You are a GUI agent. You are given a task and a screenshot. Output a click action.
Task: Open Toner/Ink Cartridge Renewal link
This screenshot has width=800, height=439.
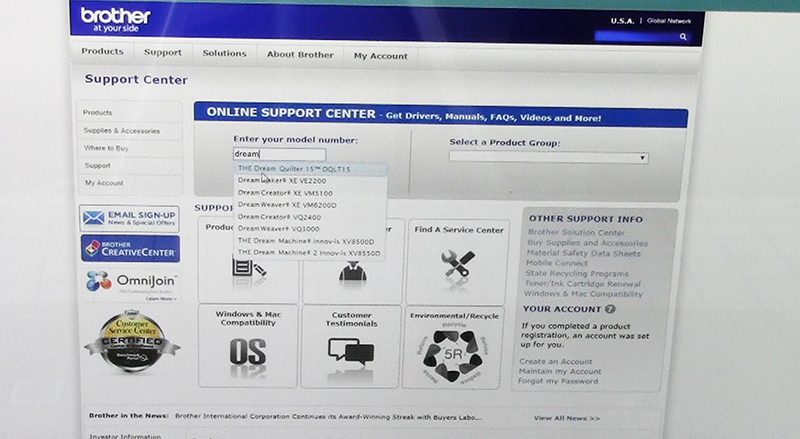pyautogui.click(x=582, y=284)
